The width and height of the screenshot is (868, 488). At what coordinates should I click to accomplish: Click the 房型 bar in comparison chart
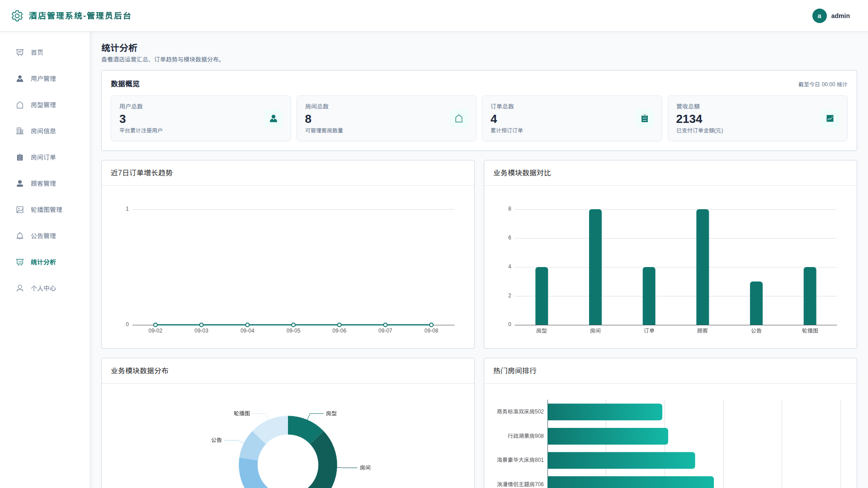(x=542, y=296)
